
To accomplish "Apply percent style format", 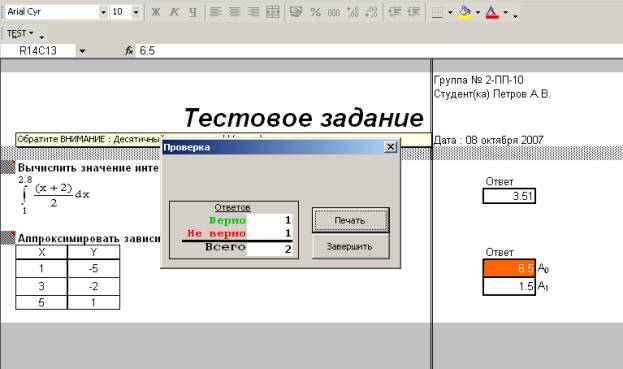I will pyautogui.click(x=315, y=12).
